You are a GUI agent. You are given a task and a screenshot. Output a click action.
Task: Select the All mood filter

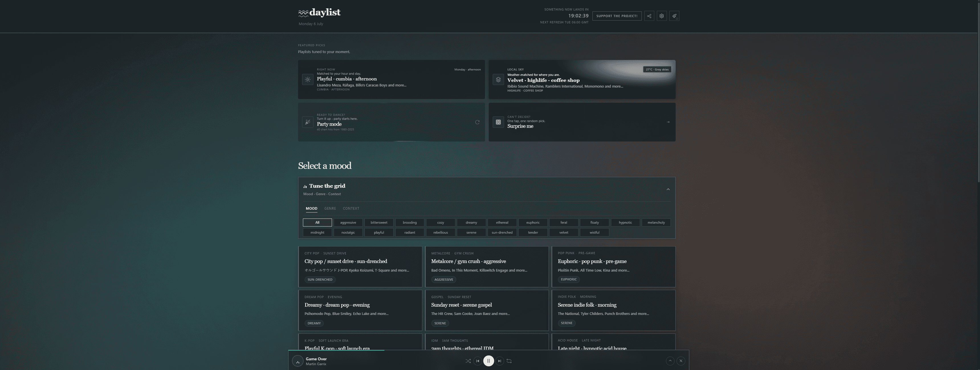pyautogui.click(x=317, y=223)
